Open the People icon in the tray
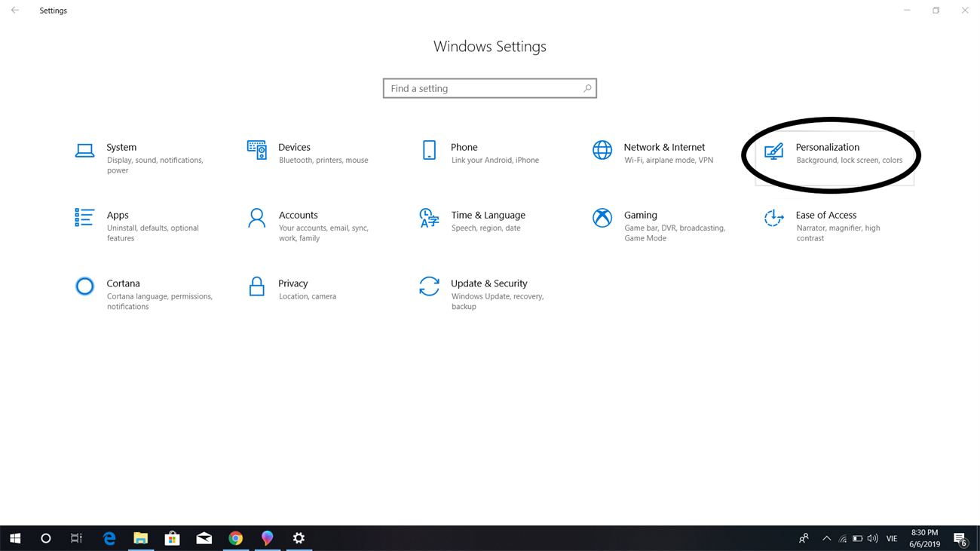Screen dimensions: 980x551 (x=804, y=538)
